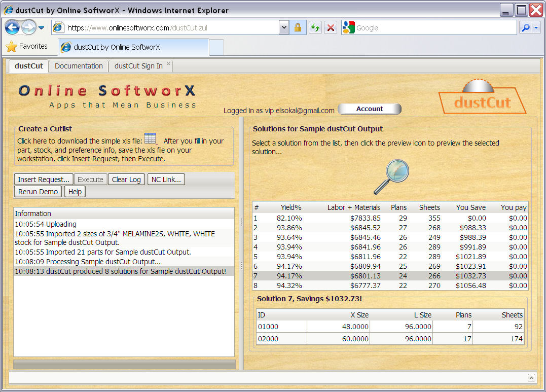Click stock ID 01000 row
The image size is (546, 392).
pos(390,327)
